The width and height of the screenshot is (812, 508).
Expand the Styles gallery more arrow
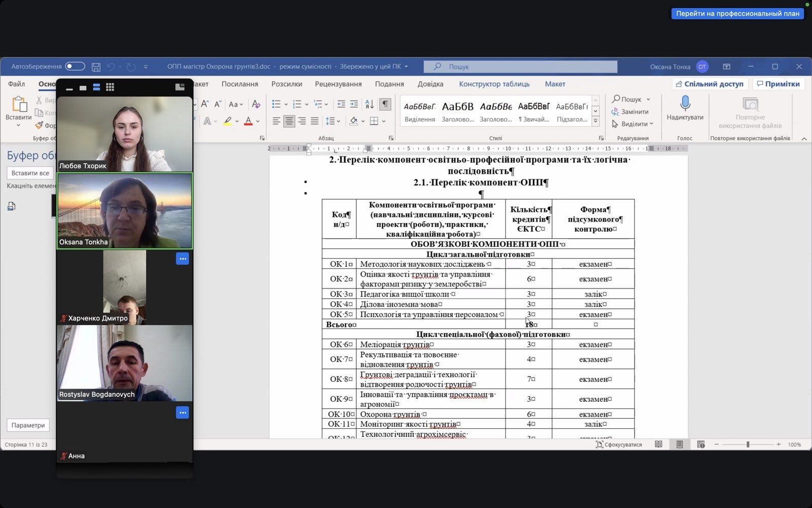pos(596,121)
